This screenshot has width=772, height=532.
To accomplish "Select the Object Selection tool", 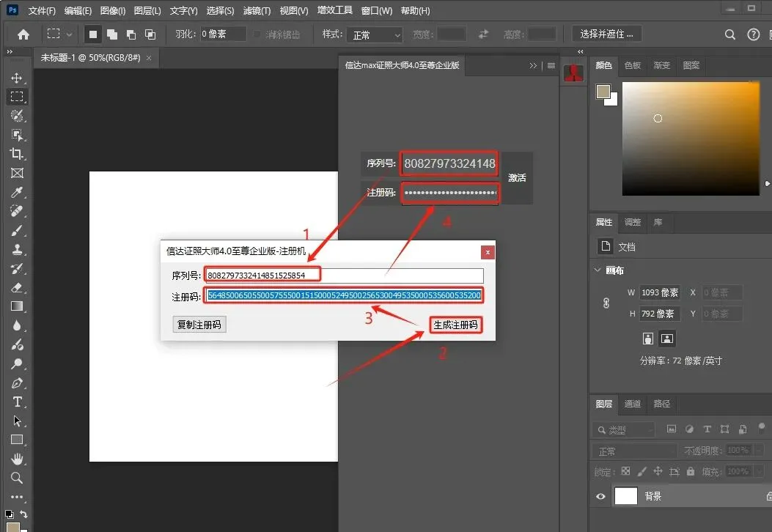I will [x=17, y=135].
